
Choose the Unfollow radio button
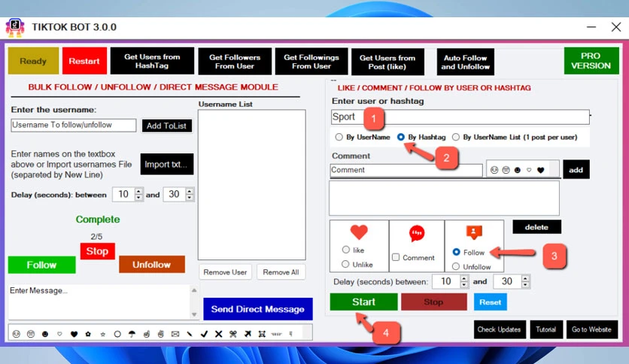tap(456, 266)
